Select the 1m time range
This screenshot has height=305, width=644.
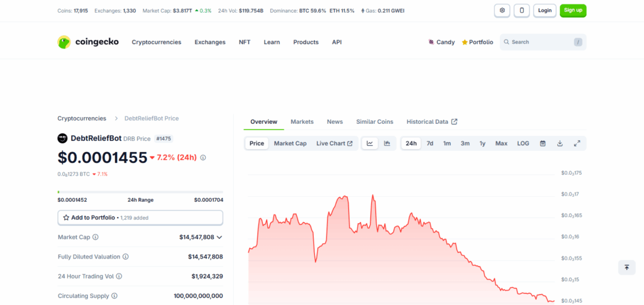click(447, 143)
